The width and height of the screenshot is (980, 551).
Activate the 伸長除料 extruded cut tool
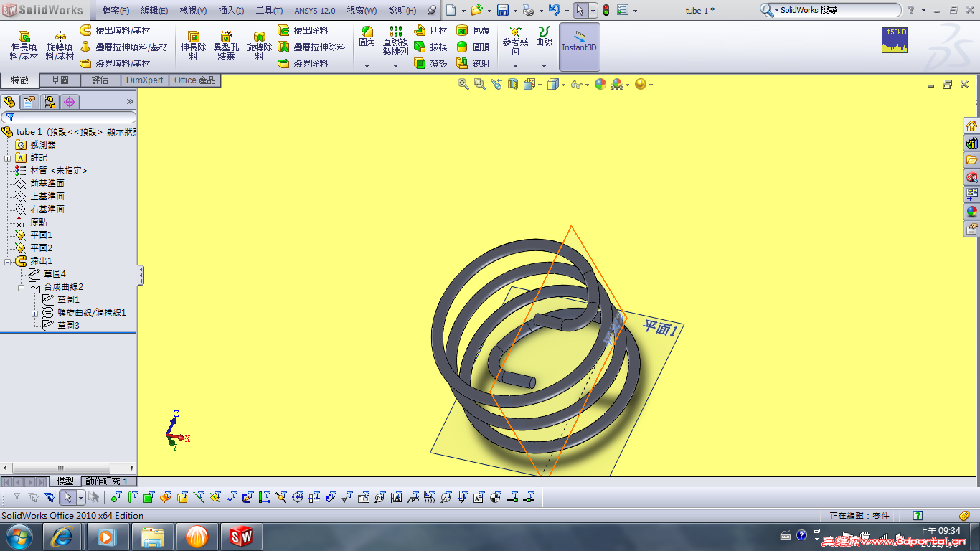pyautogui.click(x=193, y=46)
